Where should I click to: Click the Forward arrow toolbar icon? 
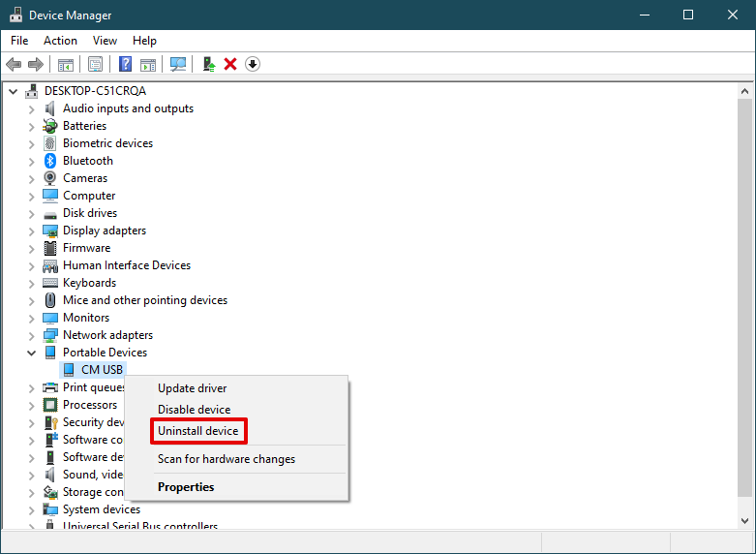point(36,64)
